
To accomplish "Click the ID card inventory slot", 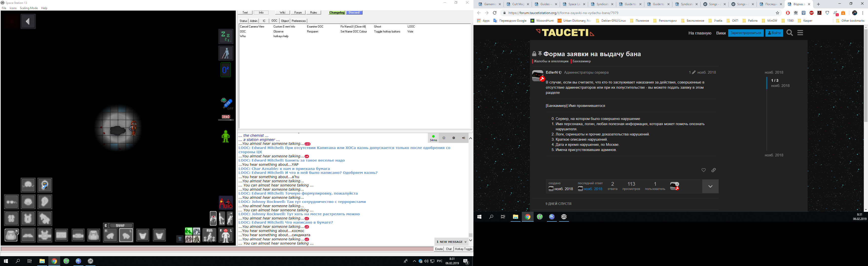I will (61, 235).
